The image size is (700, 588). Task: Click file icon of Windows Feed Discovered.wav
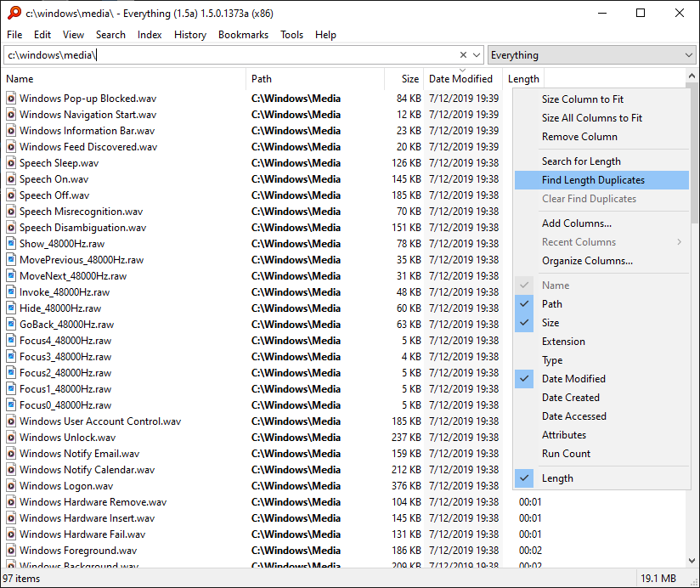pos(11,146)
